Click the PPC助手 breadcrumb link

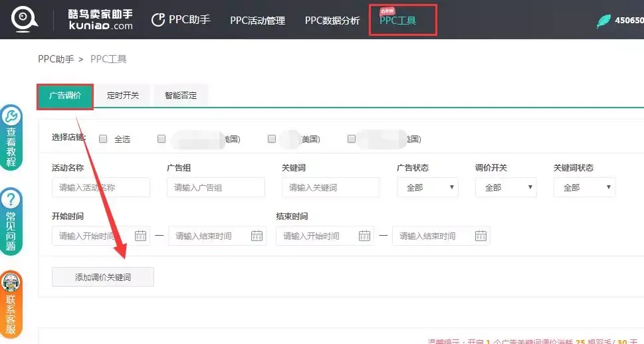click(56, 59)
